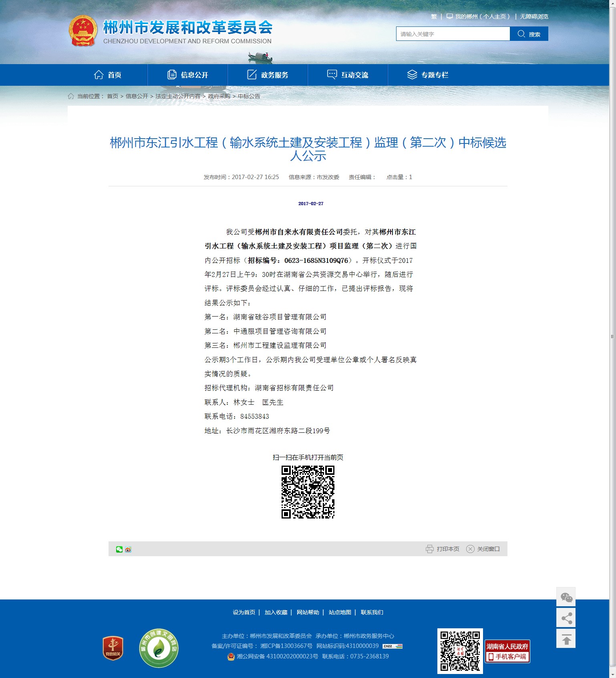Click the 关闭窗口 text link

click(x=488, y=549)
